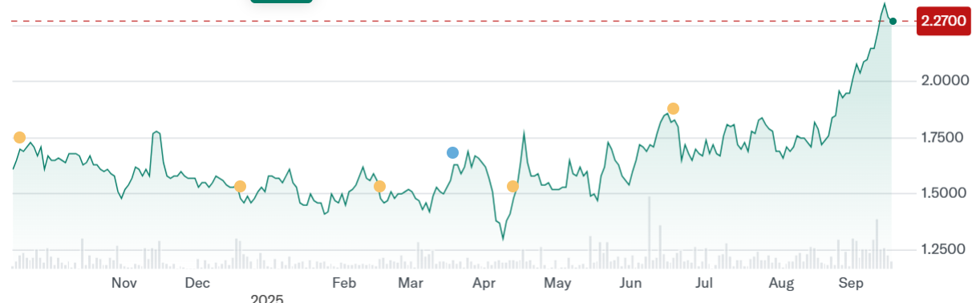Select the Nov label on time axis

pos(124,283)
